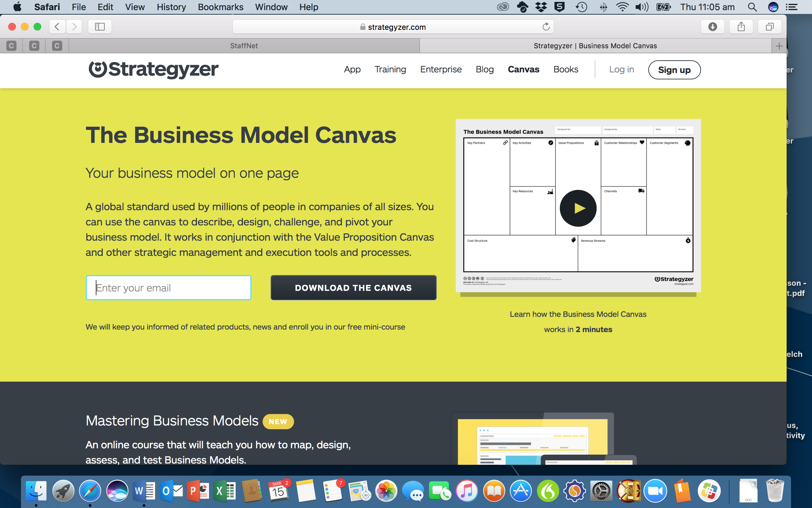Open the Calendar app in the Dock
The image size is (812, 508).
coord(279,491)
